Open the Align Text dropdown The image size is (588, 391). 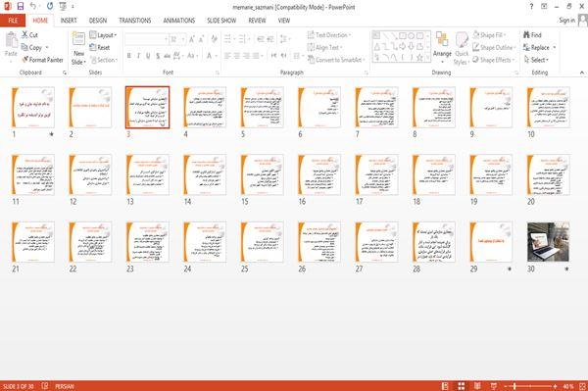[324, 47]
